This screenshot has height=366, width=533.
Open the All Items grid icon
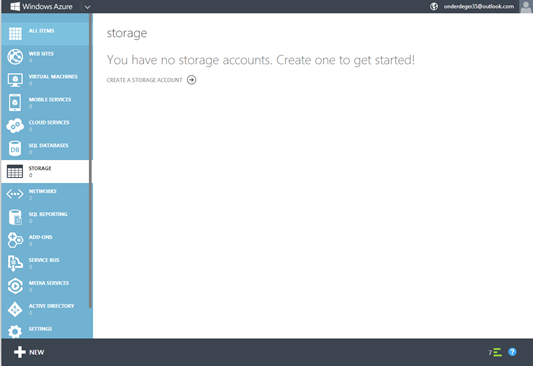coord(15,33)
